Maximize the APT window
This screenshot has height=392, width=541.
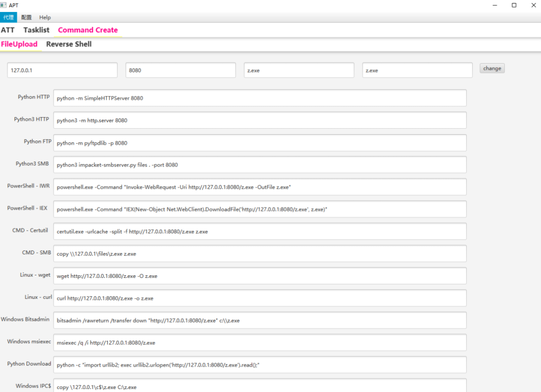tap(514, 5)
